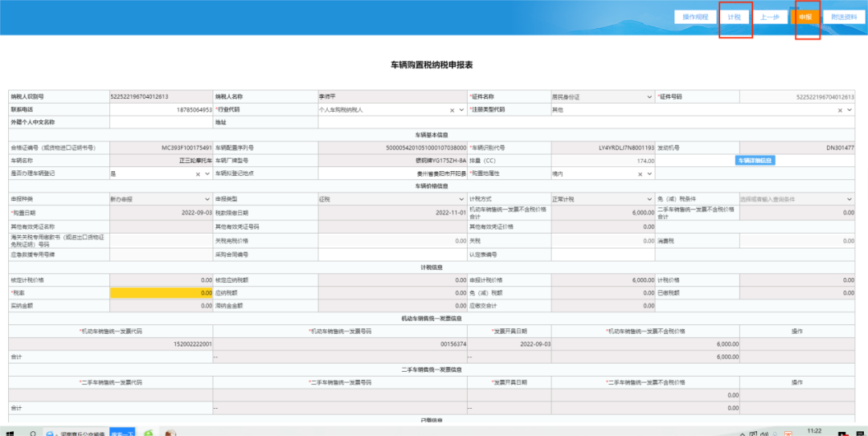Click the 认定表编号 input field
The image size is (868, 436).
(x=604, y=255)
